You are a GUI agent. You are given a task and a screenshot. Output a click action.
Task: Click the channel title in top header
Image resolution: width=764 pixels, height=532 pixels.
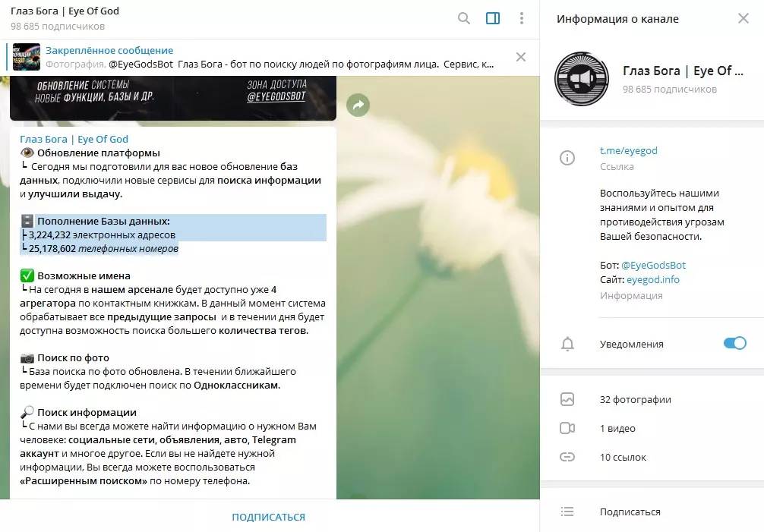click(x=65, y=11)
